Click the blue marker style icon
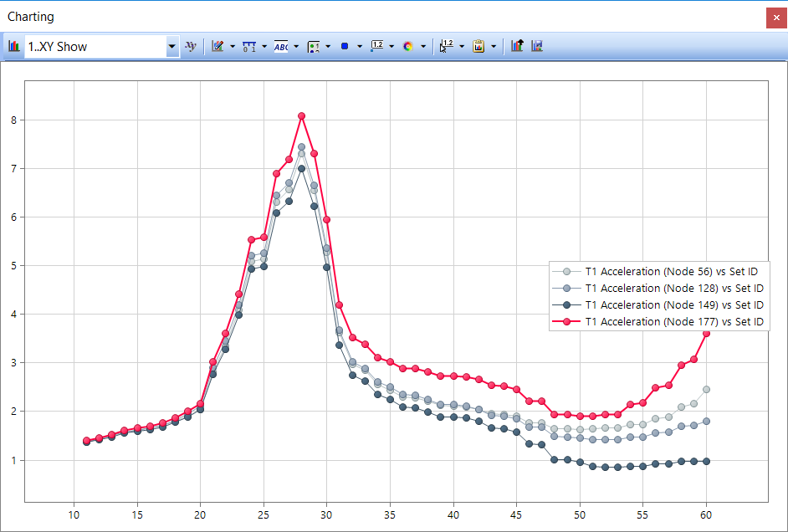 345,46
